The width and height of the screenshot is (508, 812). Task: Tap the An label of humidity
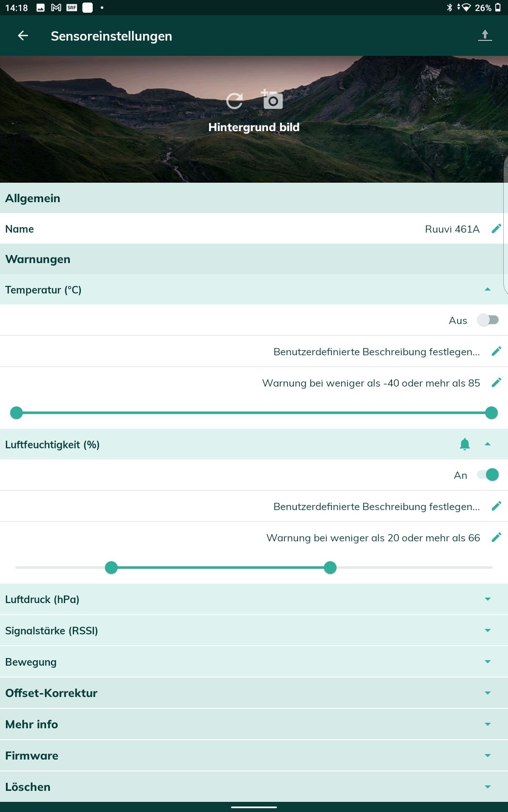(461, 475)
